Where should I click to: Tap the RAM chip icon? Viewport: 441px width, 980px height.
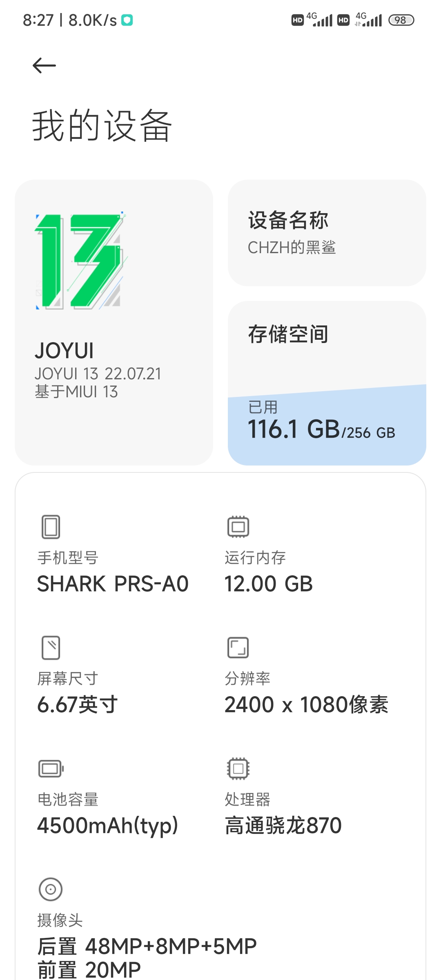238,527
